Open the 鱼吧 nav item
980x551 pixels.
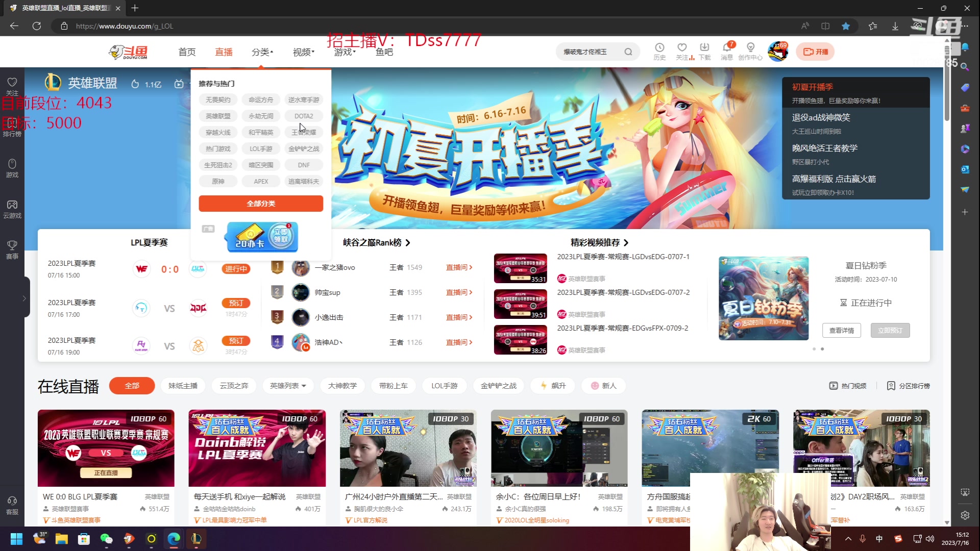pyautogui.click(x=384, y=52)
